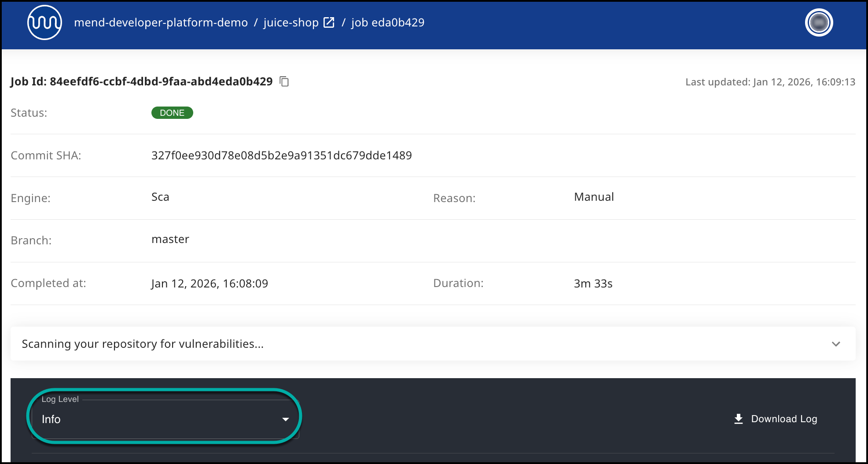868x464 pixels.
Task: Open the user avatar menu
Action: [819, 22]
